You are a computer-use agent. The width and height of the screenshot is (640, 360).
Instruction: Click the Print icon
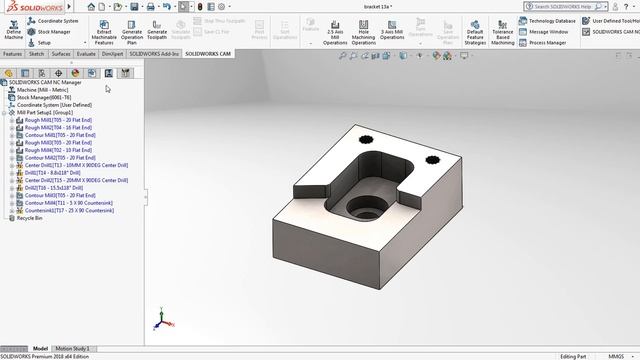151,7
